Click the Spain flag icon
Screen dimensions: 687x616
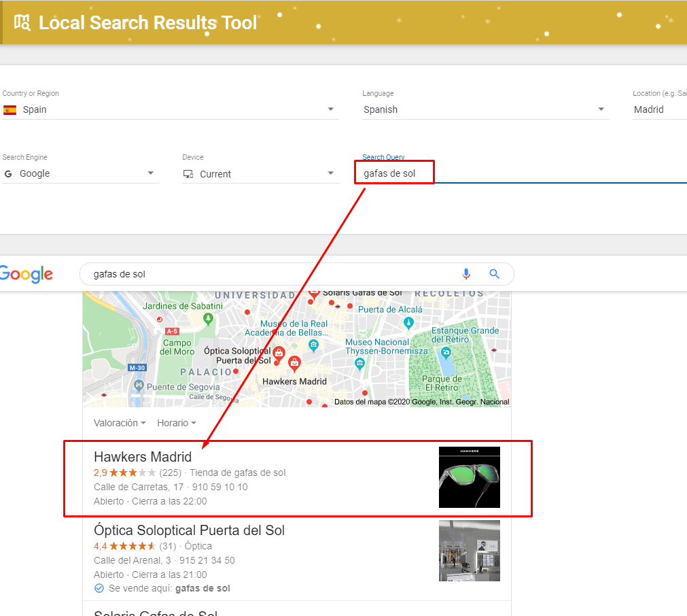click(10, 109)
